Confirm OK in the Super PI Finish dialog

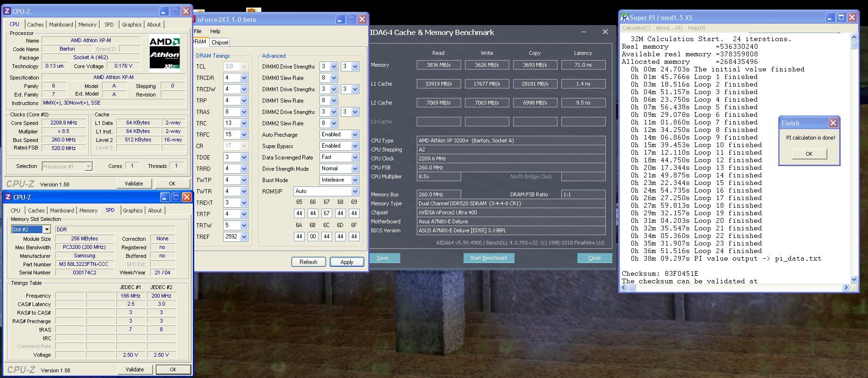pyautogui.click(x=809, y=154)
